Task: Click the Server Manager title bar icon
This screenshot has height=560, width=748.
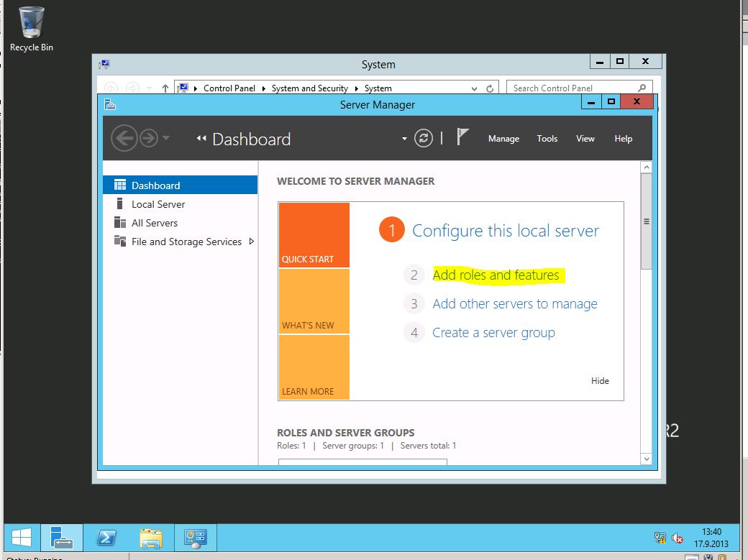Action: 110,104
